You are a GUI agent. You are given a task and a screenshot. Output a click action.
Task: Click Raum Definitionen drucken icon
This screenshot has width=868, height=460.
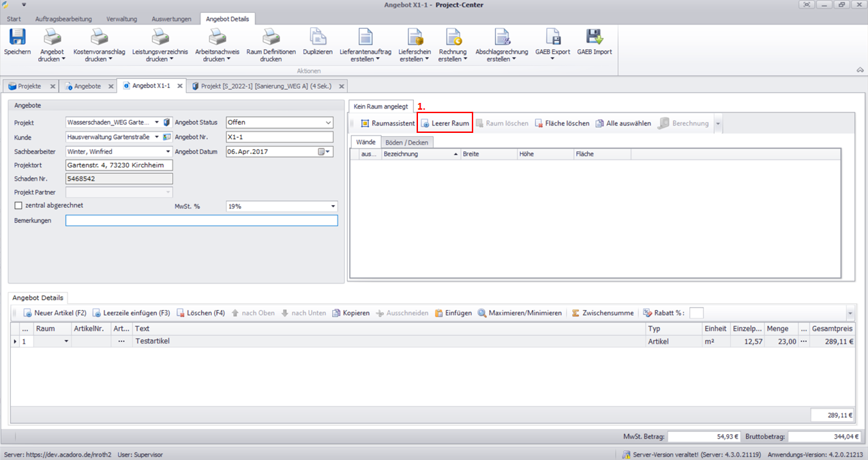(x=271, y=38)
